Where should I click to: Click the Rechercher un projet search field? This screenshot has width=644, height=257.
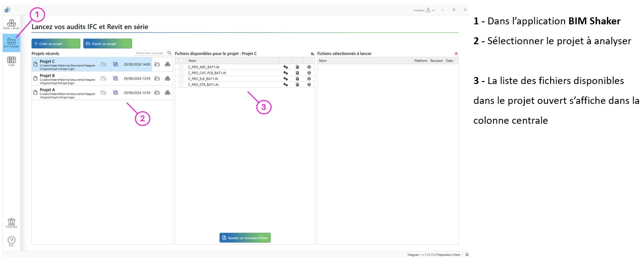click(150, 53)
